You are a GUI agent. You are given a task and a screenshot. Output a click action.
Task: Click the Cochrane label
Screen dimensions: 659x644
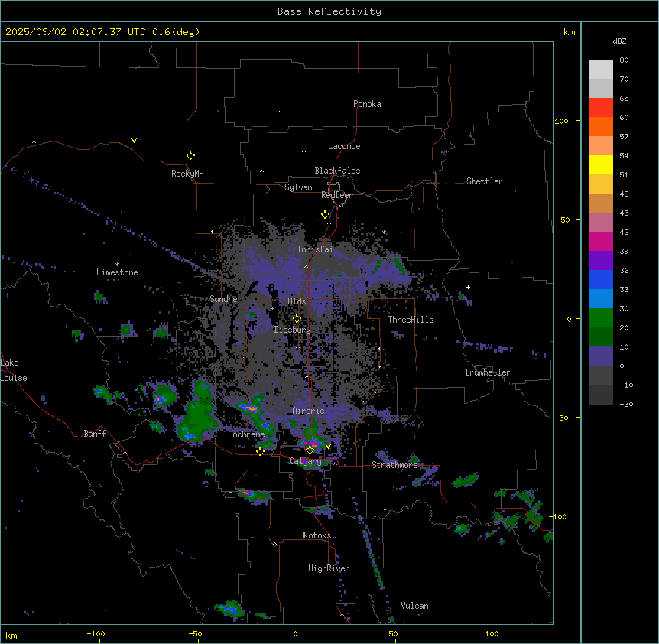pyautogui.click(x=246, y=434)
